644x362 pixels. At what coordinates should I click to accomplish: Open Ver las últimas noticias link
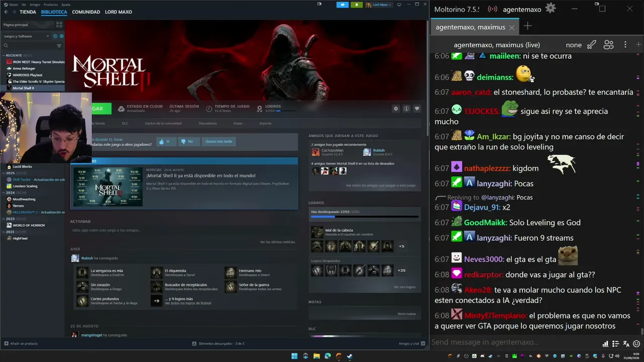tap(277, 242)
